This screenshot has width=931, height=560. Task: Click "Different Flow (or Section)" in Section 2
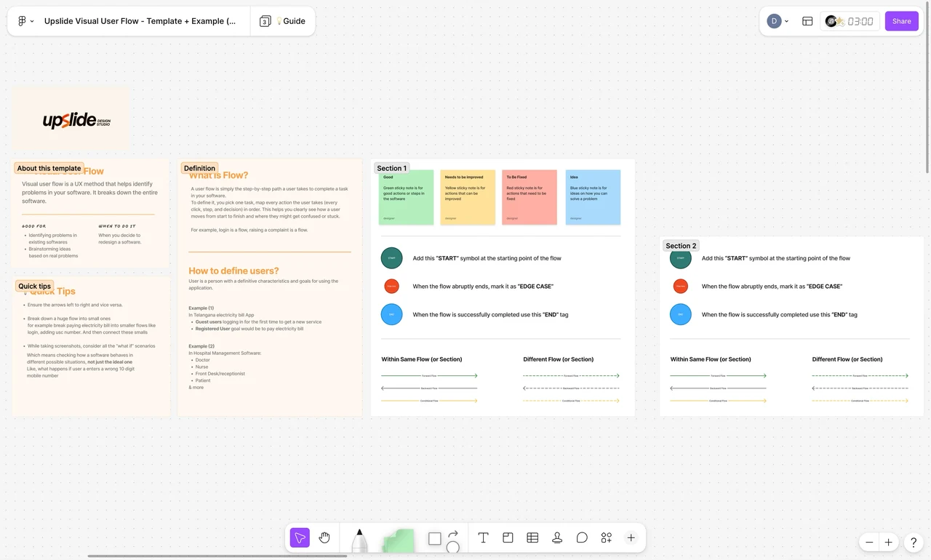(848, 359)
